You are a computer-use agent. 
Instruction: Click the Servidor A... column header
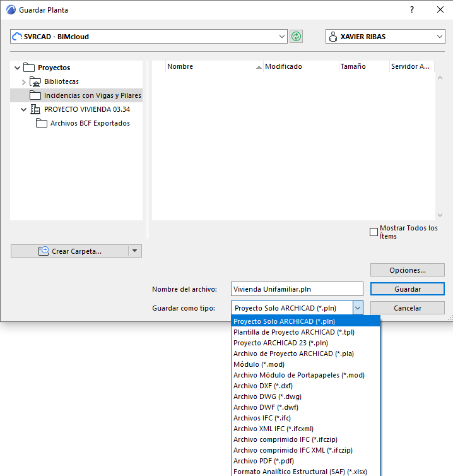pyautogui.click(x=411, y=66)
